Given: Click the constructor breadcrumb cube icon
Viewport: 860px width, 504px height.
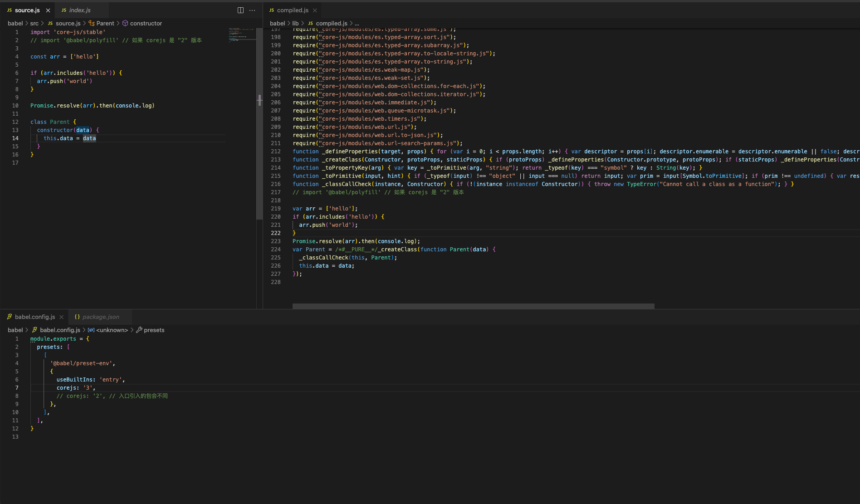Looking at the screenshot, I should point(125,24).
